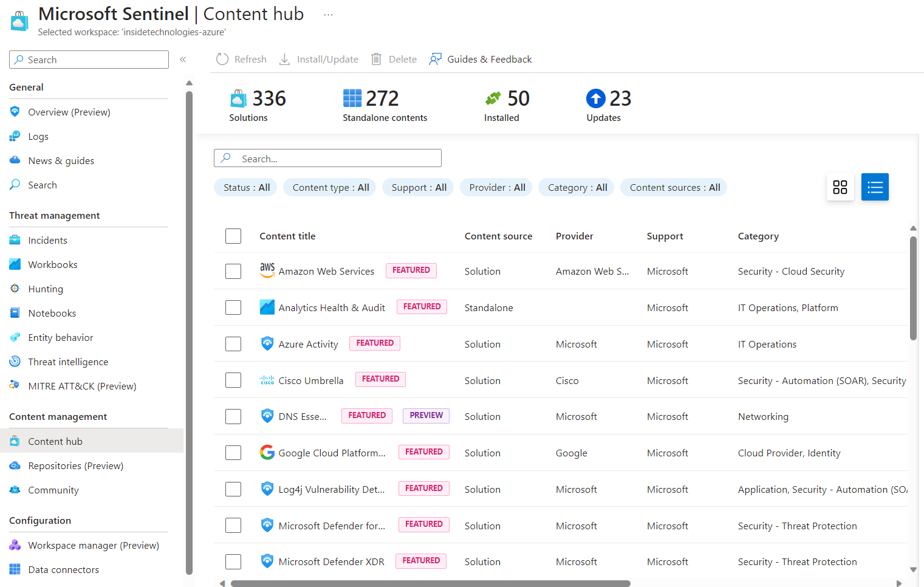Check the Log4j Vulnerability row checkbox
This screenshot has width=924, height=587.
tap(233, 489)
